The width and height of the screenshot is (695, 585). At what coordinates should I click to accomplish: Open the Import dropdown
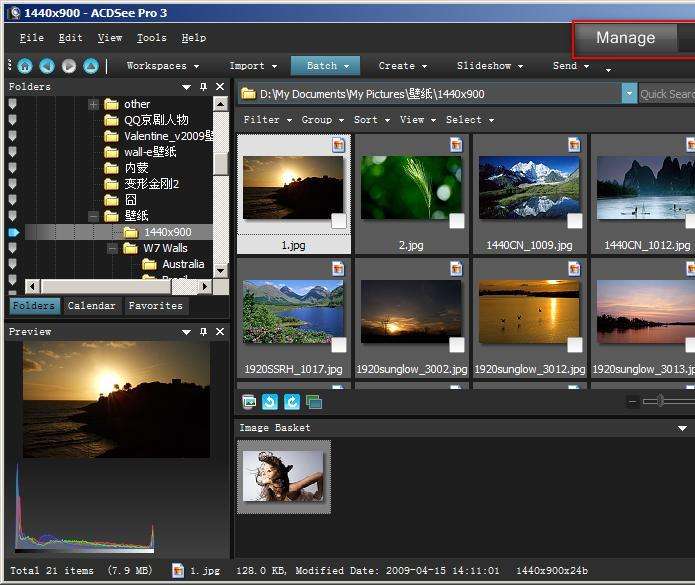pyautogui.click(x=253, y=66)
